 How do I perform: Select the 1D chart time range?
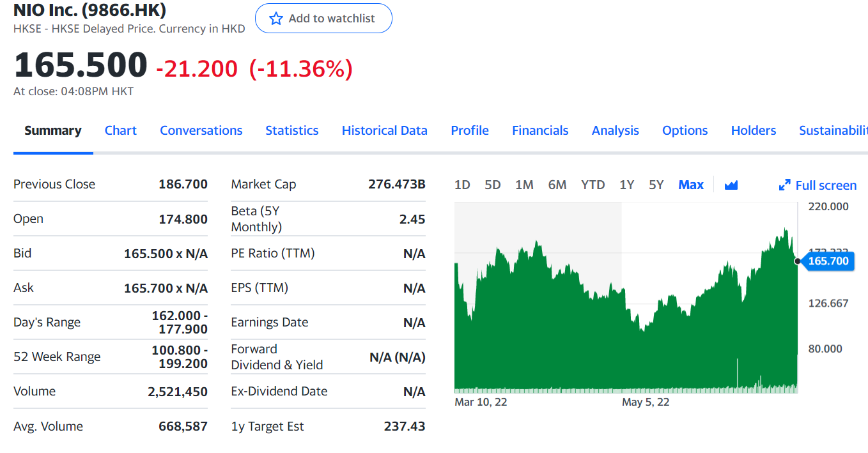click(x=462, y=184)
